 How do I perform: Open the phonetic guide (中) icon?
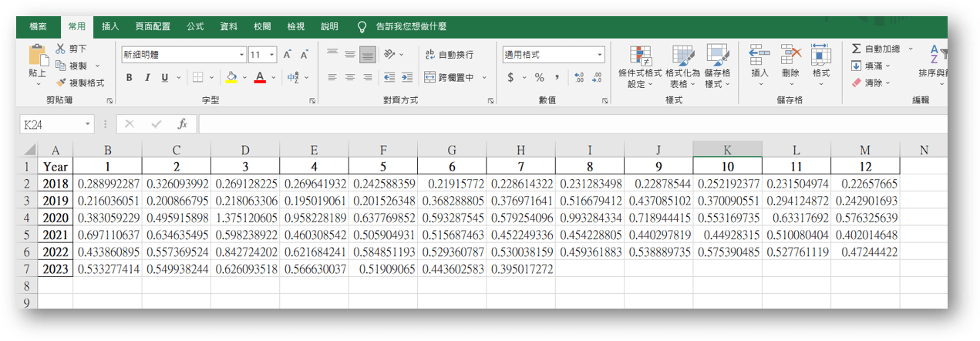pyautogui.click(x=293, y=77)
